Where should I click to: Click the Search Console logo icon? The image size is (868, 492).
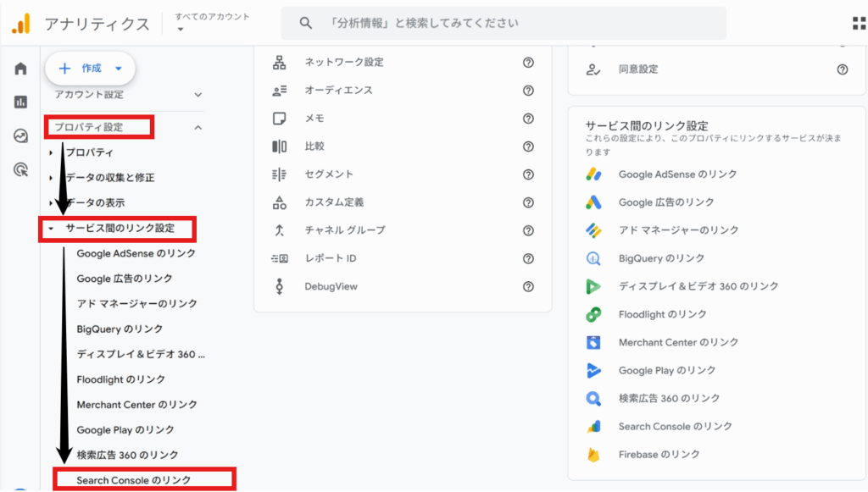click(593, 427)
